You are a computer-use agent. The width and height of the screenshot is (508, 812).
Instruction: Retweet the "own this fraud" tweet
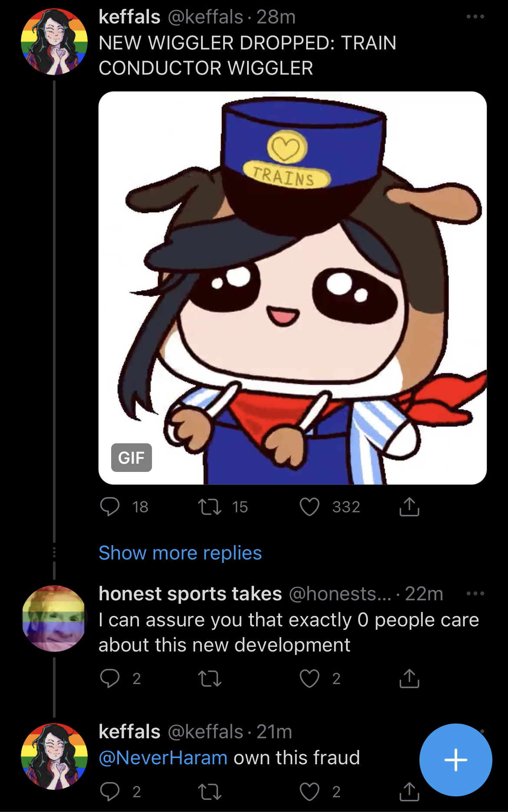click(x=210, y=792)
